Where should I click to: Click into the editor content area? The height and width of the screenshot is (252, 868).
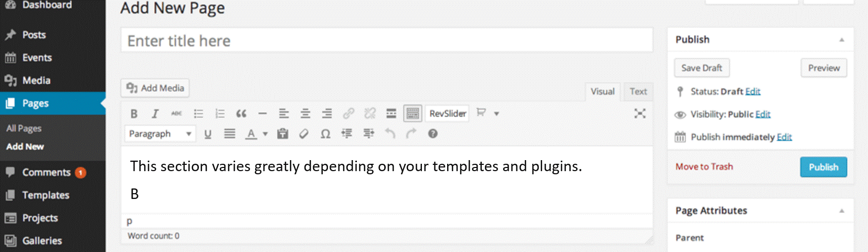tap(387, 180)
